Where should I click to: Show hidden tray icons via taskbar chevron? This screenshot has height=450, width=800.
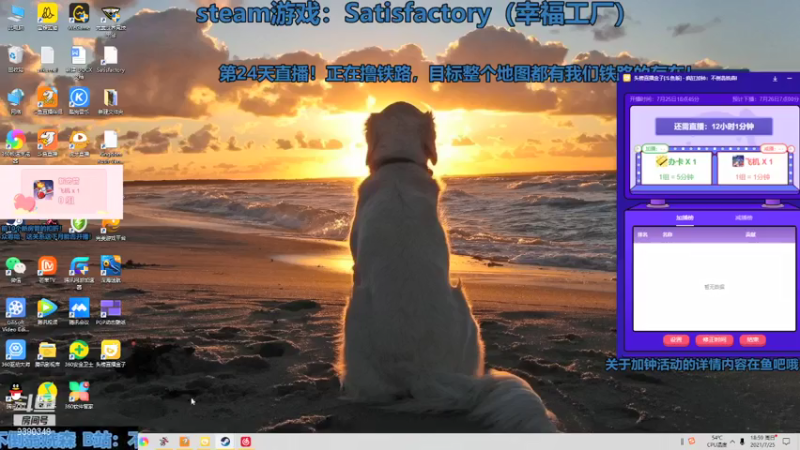(x=732, y=442)
